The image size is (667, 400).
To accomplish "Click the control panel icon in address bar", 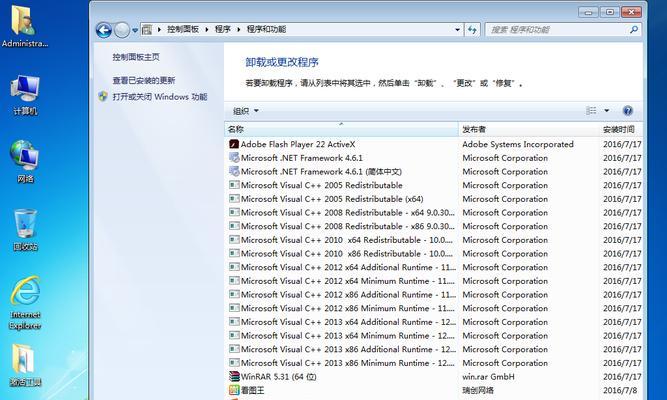I will coord(147,29).
